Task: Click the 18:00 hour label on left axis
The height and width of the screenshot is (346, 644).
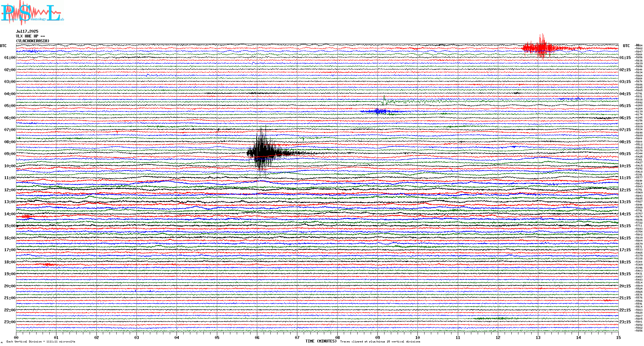Action: coord(10,262)
